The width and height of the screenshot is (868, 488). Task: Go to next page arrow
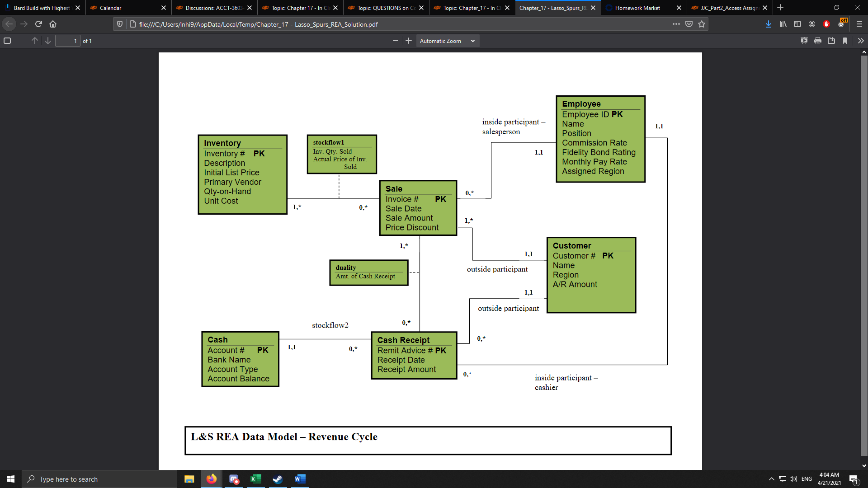48,41
